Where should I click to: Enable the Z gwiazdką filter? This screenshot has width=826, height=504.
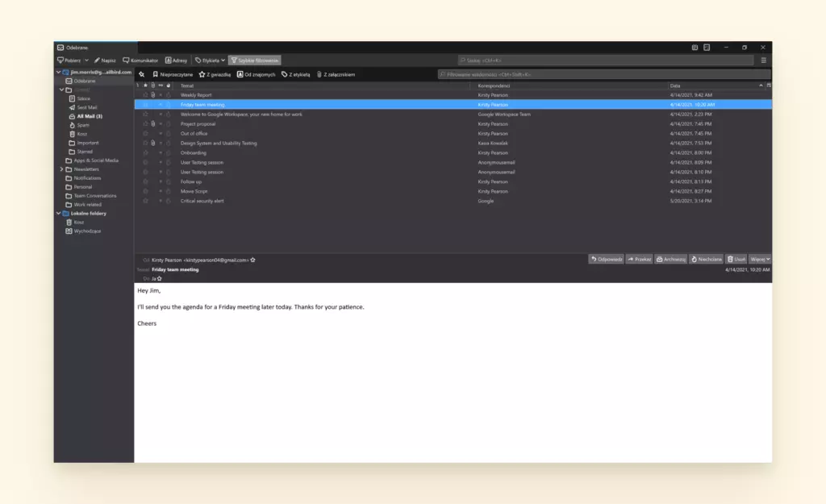(x=216, y=73)
